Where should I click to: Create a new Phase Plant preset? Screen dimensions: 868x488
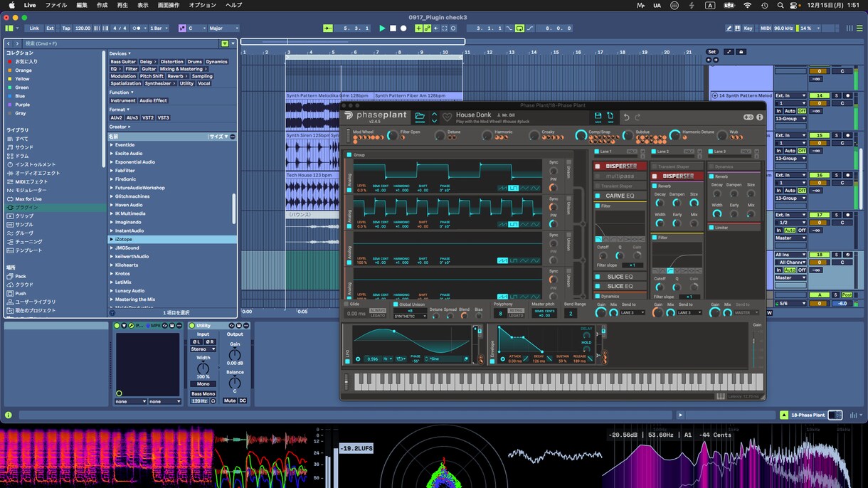pos(610,117)
